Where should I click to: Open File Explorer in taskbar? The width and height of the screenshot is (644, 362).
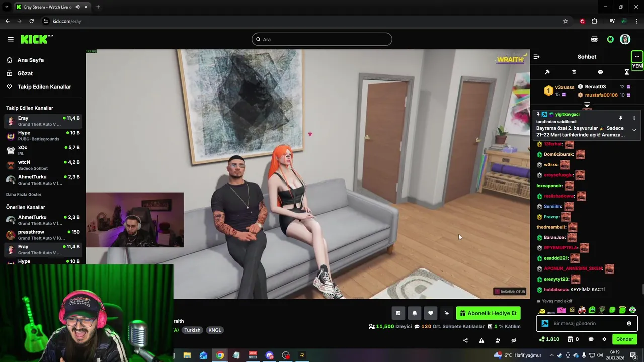(187, 355)
